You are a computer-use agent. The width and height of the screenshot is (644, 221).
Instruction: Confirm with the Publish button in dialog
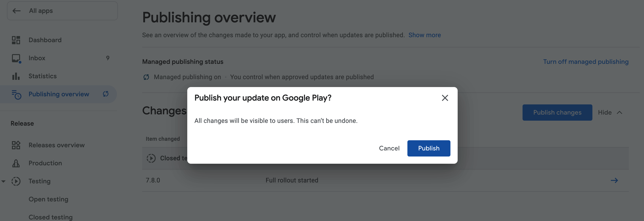click(x=429, y=148)
